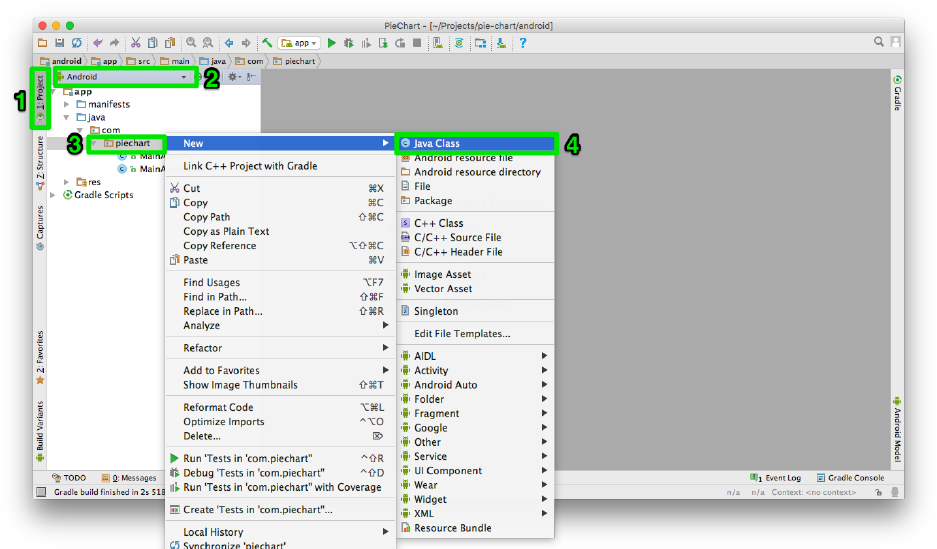Open the Gradle Console tab
Viewport: 937px width, 549px height.
850,478
